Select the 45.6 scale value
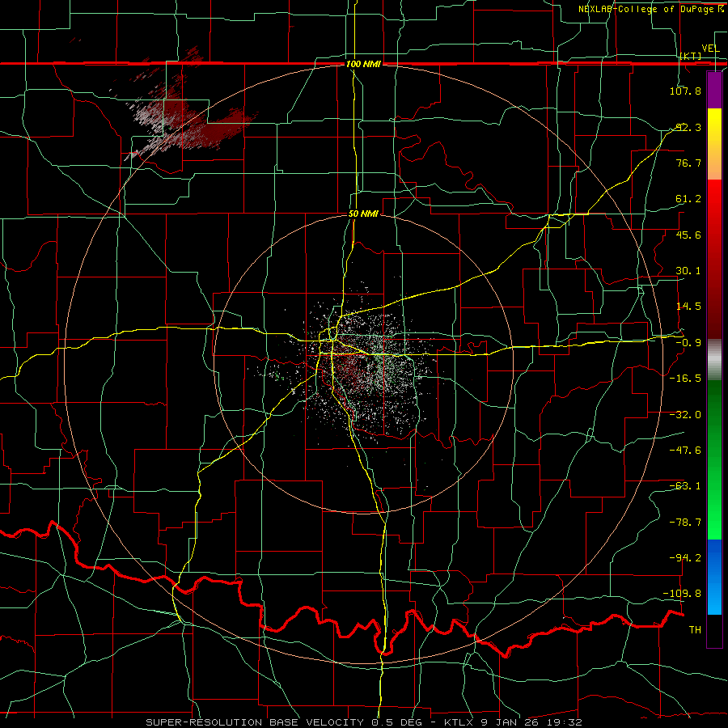The image size is (728, 728). (688, 235)
